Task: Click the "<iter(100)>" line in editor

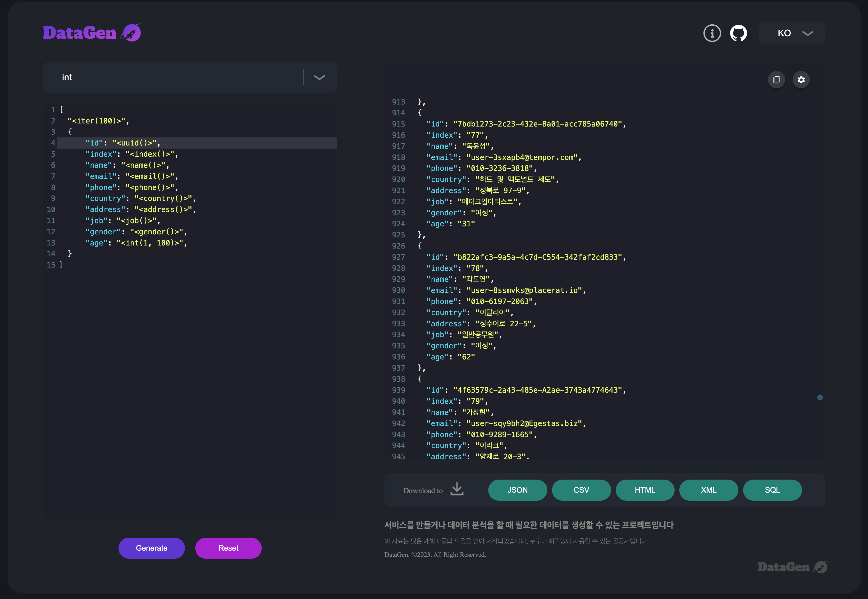Action: (x=98, y=121)
